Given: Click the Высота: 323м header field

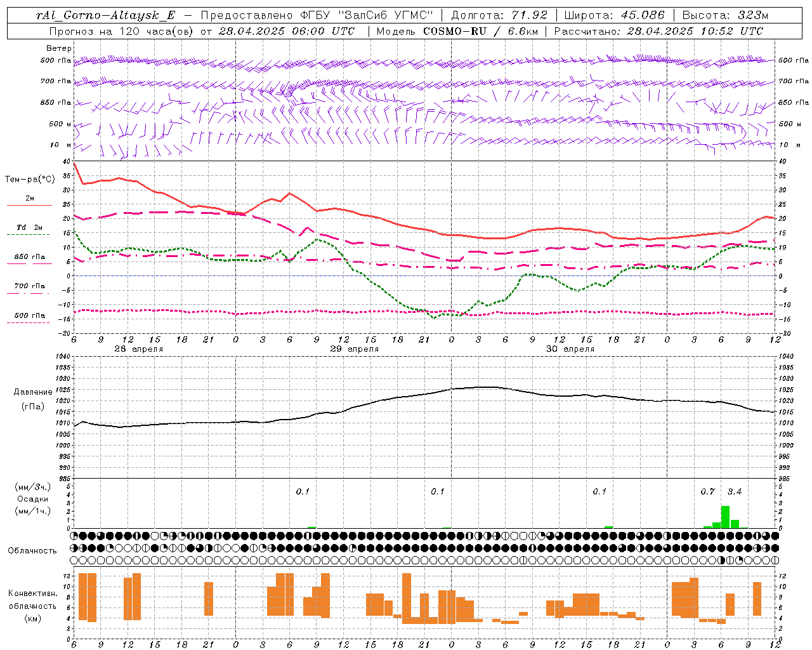Looking at the screenshot, I should (725, 15).
